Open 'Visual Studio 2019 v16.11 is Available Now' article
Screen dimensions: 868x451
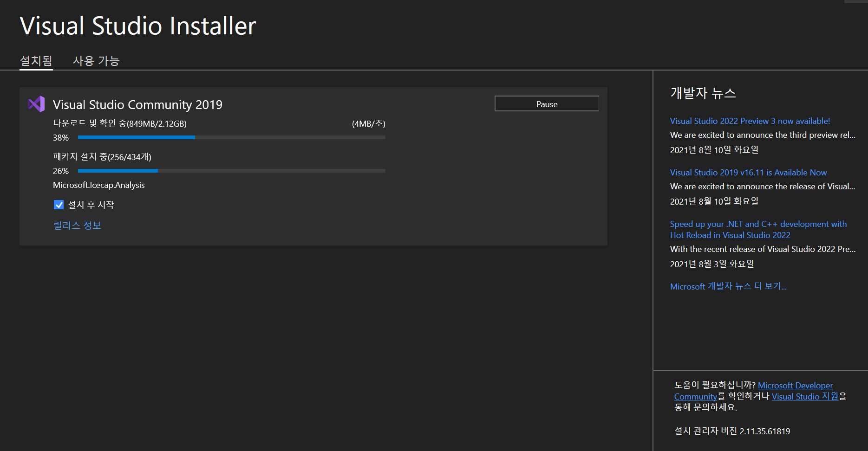tap(748, 173)
